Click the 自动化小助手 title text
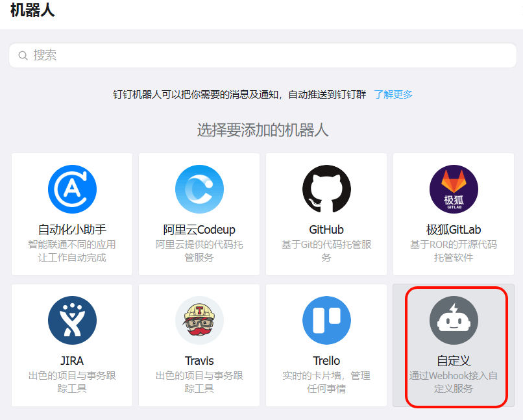This screenshot has width=523, height=420. click(x=72, y=230)
